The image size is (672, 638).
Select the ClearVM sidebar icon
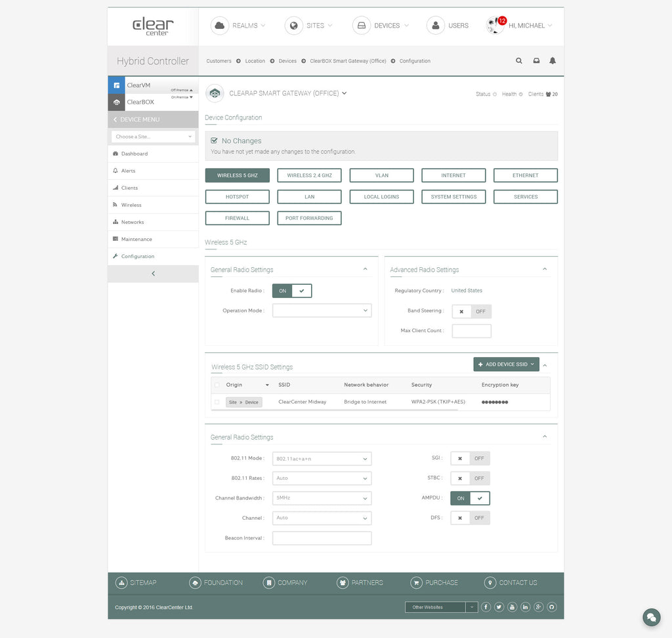pyautogui.click(x=116, y=85)
